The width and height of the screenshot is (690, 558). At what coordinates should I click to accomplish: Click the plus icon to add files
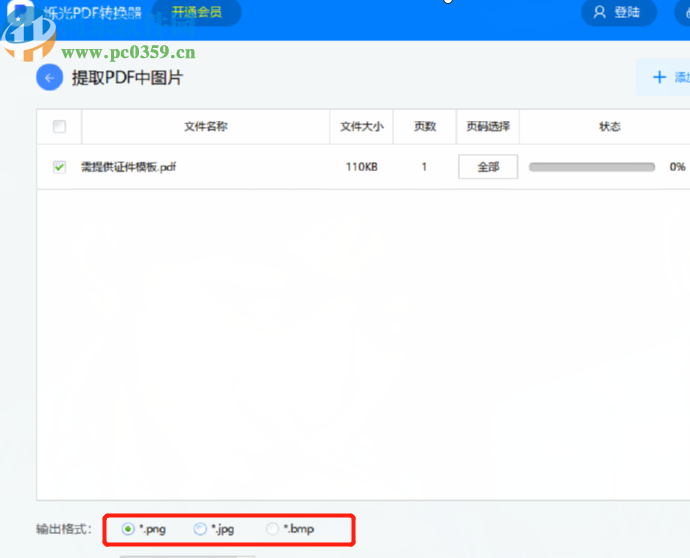(x=659, y=77)
